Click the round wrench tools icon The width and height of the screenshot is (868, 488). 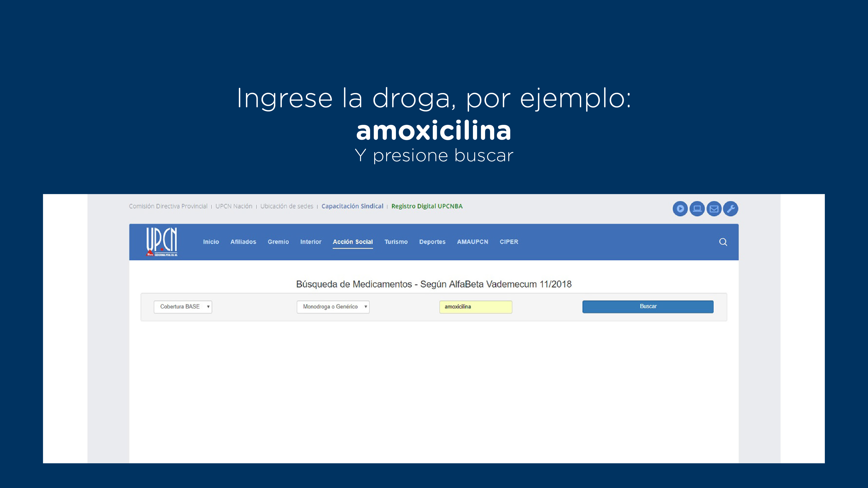pyautogui.click(x=730, y=209)
